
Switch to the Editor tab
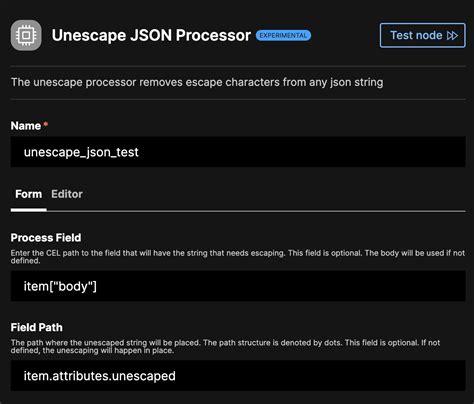click(67, 194)
